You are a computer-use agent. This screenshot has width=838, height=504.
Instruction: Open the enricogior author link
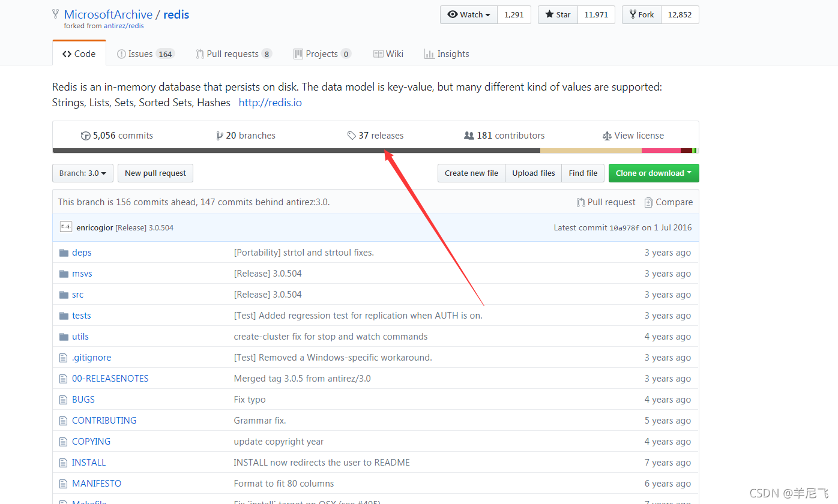pos(95,228)
